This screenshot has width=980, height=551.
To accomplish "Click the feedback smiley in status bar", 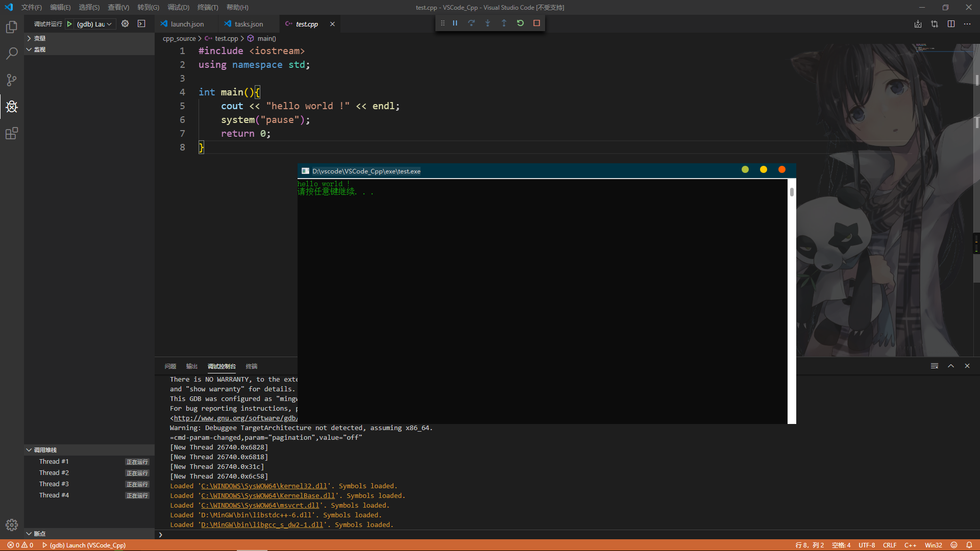I will pos(953,545).
